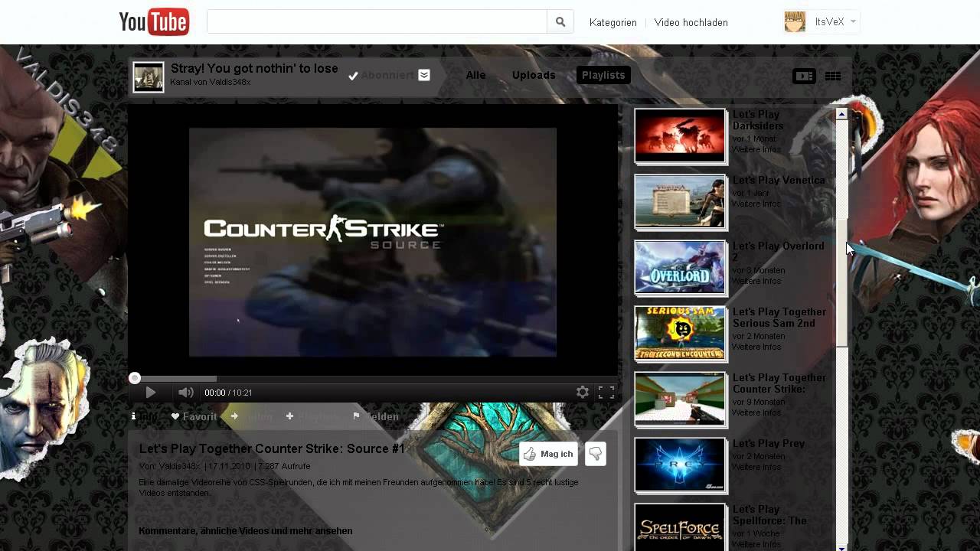
Task: Open the ItsVeX username link
Action: (829, 21)
